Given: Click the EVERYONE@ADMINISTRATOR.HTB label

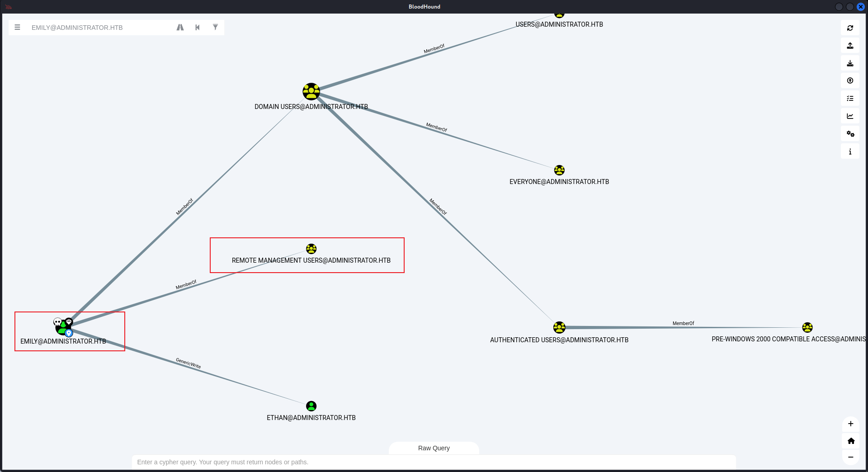Looking at the screenshot, I should [559, 182].
